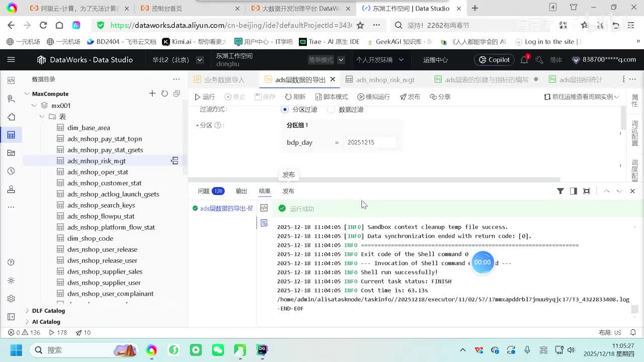Image resolution: width=644 pixels, height=362 pixels.
Task: Open the resource folder sidebar icon
Action: pos(11,153)
